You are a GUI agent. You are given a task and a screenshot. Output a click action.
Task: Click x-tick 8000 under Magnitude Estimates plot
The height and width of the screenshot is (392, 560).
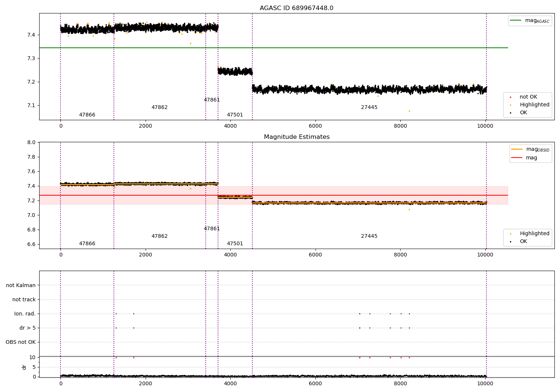pos(400,255)
